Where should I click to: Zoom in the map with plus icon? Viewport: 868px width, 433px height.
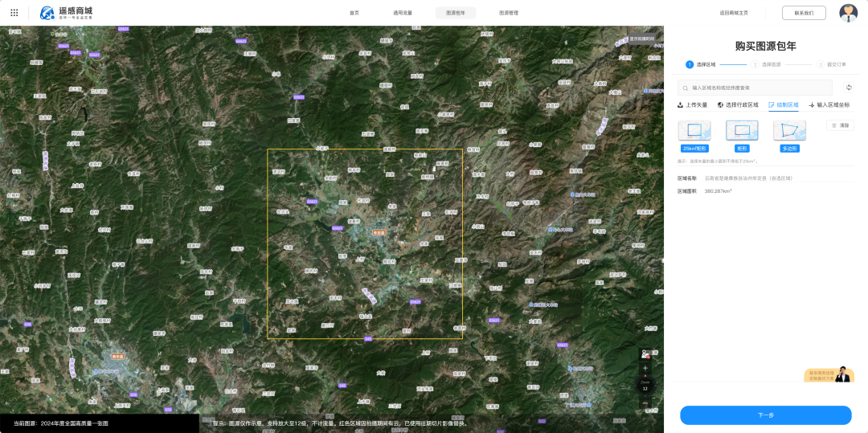(x=645, y=368)
